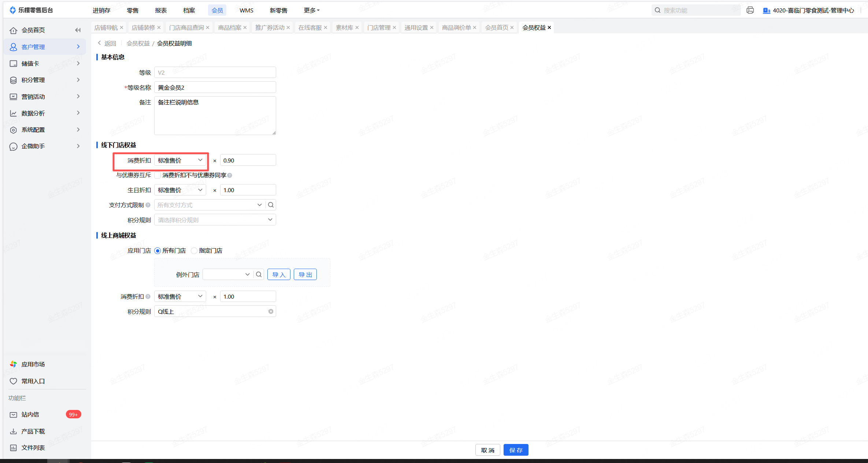The height and width of the screenshot is (463, 868).
Task: Click the 保存 button
Action: coord(516,450)
